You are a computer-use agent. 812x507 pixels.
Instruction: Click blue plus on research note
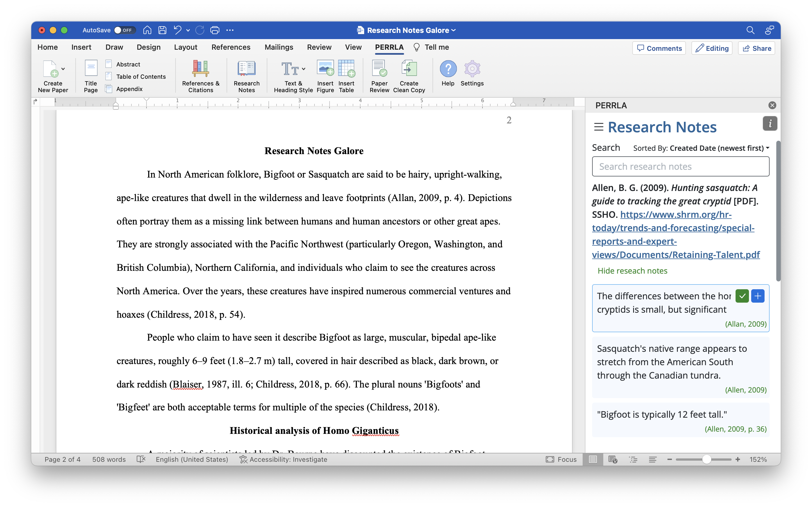[757, 296]
